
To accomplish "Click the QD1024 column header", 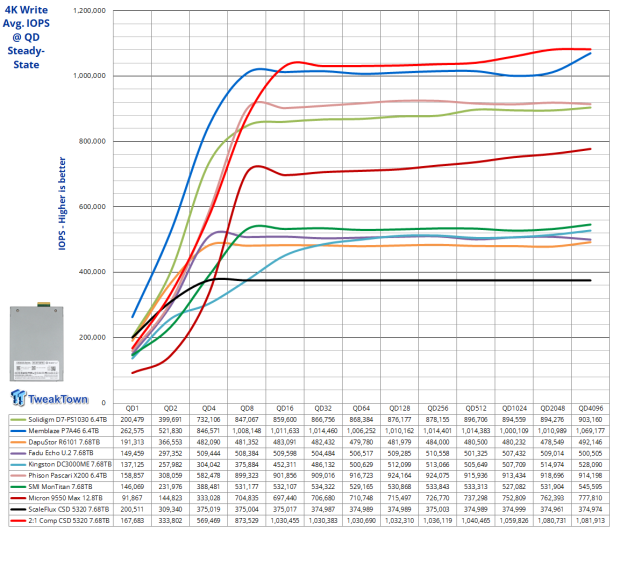I will tap(514, 408).
